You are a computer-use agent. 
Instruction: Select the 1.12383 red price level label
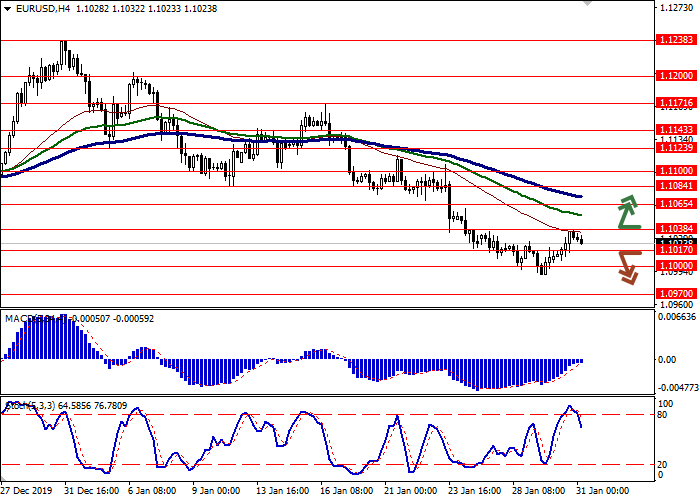click(677, 40)
